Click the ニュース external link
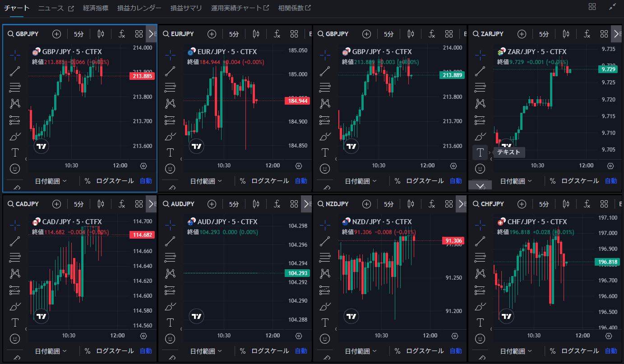Screen dimensions: 624x364 coord(56,8)
